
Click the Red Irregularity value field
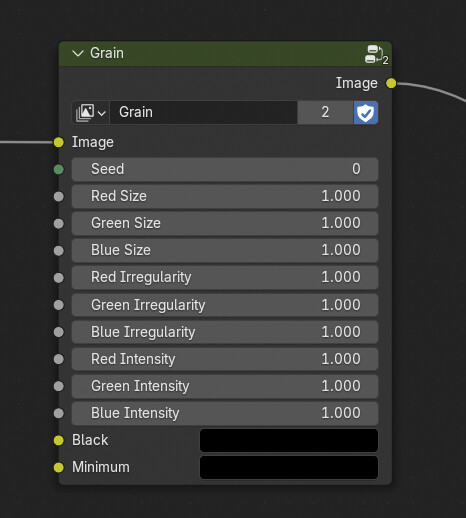point(225,277)
